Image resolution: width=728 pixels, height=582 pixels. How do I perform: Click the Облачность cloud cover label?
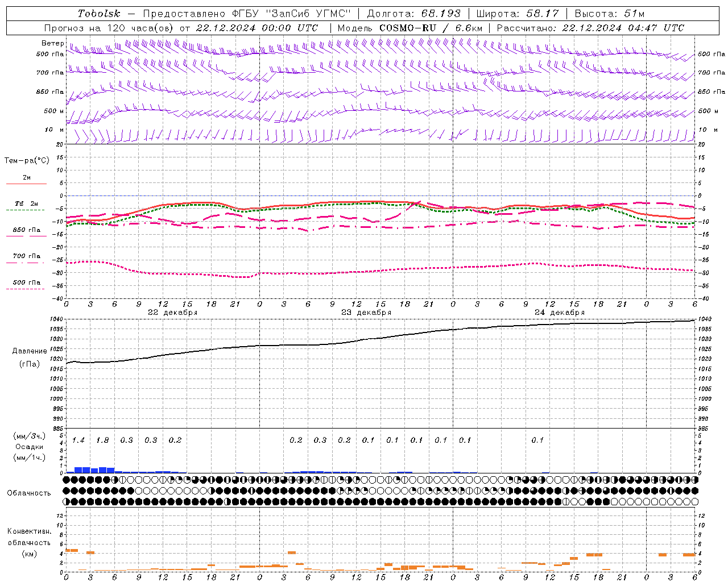tap(29, 493)
